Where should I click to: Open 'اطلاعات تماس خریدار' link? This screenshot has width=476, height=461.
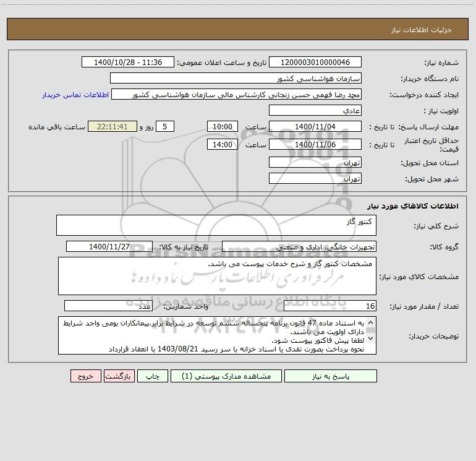(75, 95)
